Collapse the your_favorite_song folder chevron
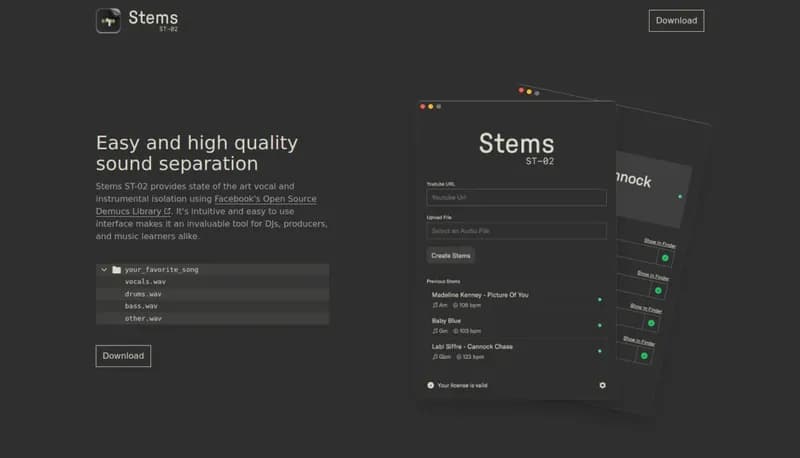Viewport: 800px width, 458px height. [104, 269]
